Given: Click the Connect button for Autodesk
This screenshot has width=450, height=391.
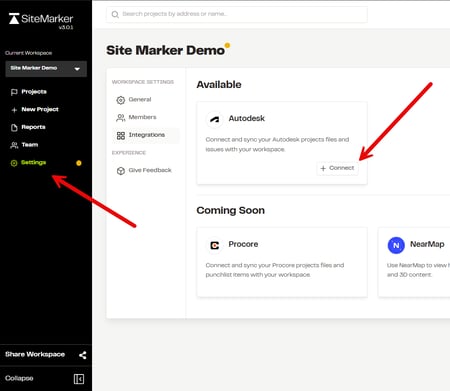Looking at the screenshot, I should [337, 168].
